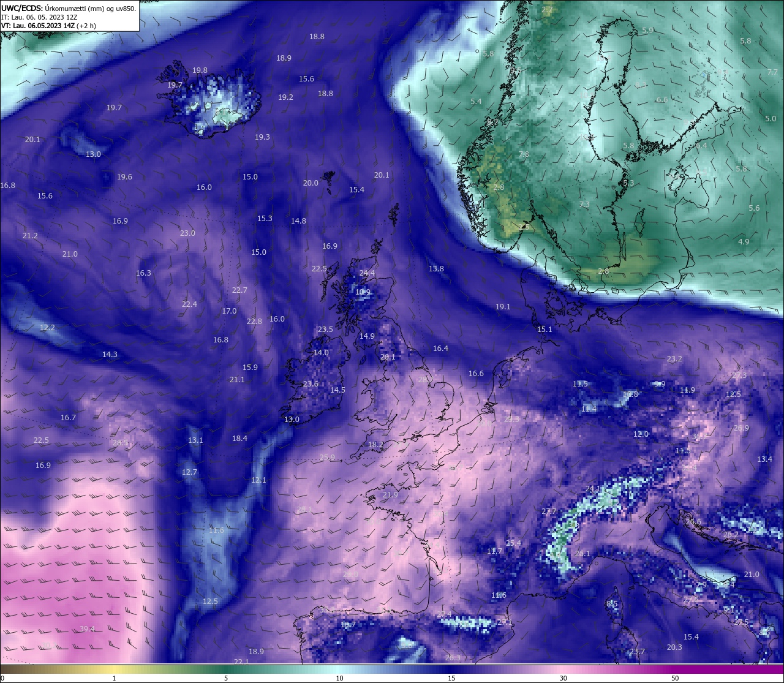
Task: Select the 5.4 value off Norway
Action: point(476,101)
